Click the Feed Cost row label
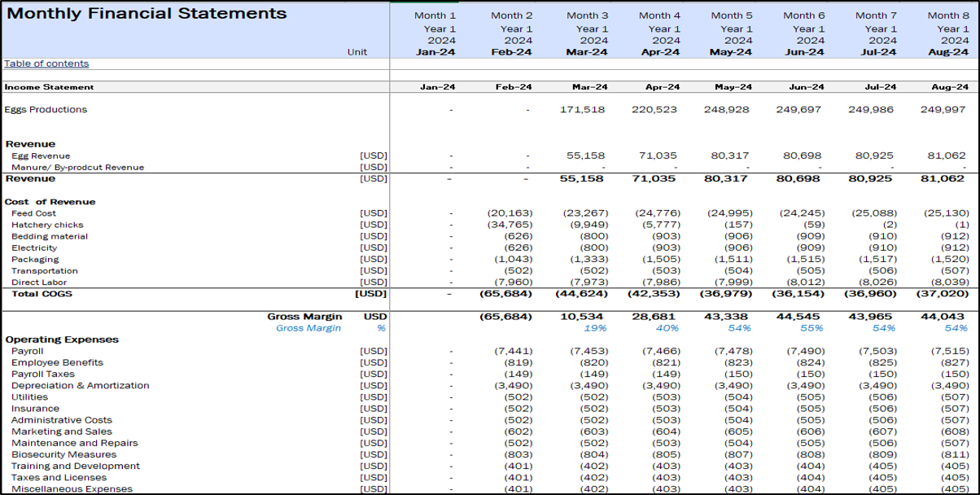Screen dimensions: 980x495 [x=33, y=213]
